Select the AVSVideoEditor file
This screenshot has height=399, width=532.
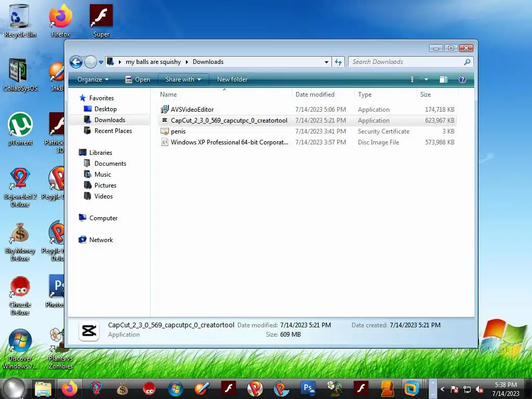click(308, 110)
